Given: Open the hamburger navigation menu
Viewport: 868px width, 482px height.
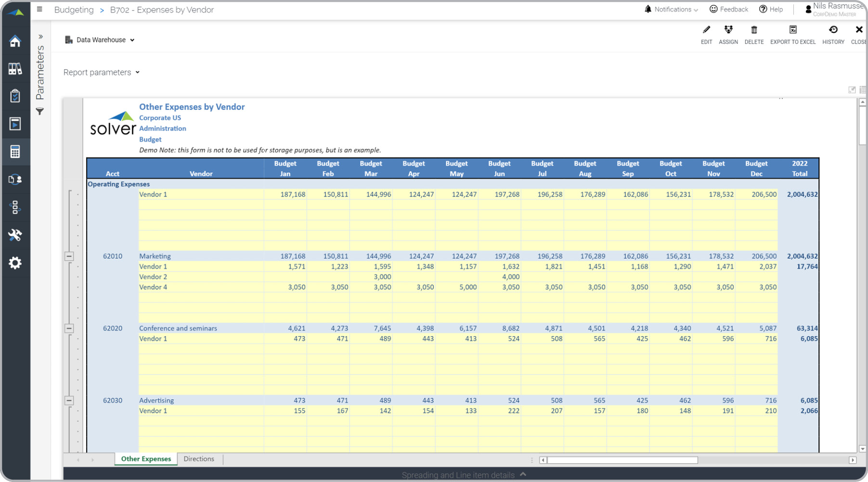Looking at the screenshot, I should 39,9.
